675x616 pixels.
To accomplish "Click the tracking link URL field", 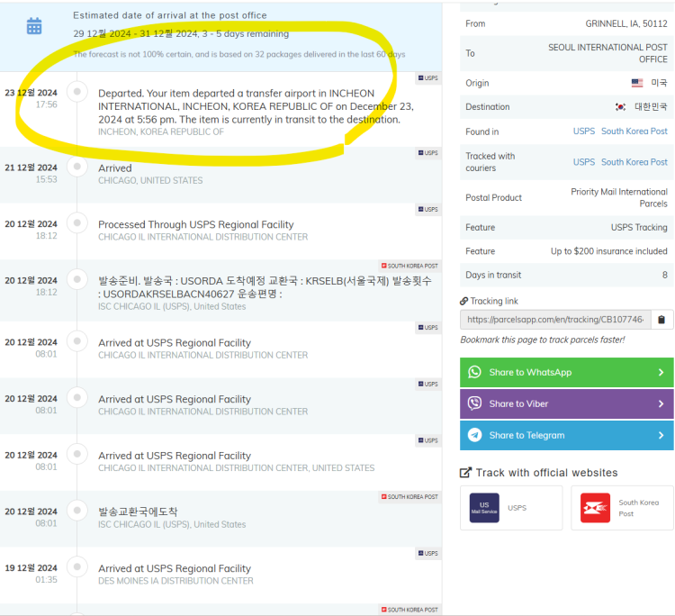I will [x=555, y=320].
